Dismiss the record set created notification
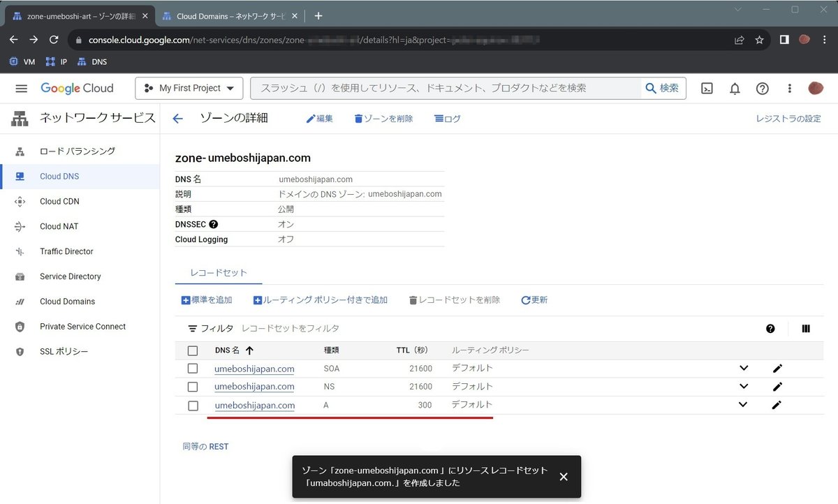Screen dimensions: 838x504 564,477
